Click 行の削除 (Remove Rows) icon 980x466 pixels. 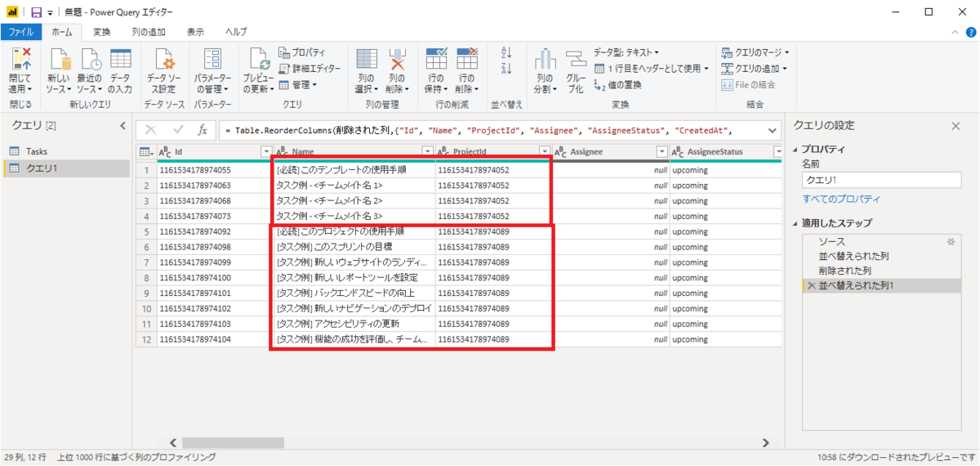tap(466, 59)
